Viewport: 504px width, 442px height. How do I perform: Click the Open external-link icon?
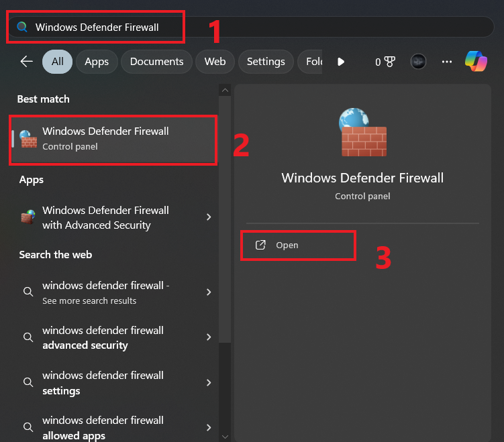(x=260, y=245)
